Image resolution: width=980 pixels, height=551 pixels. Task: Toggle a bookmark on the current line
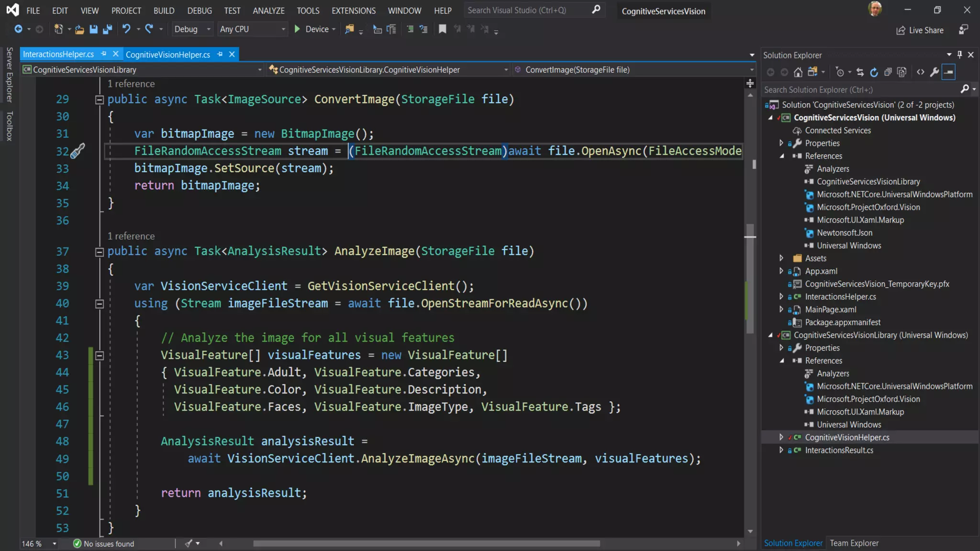442,29
